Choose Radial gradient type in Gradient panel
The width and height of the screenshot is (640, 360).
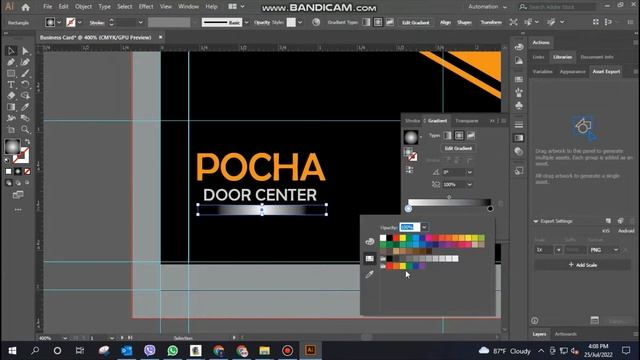(459, 136)
